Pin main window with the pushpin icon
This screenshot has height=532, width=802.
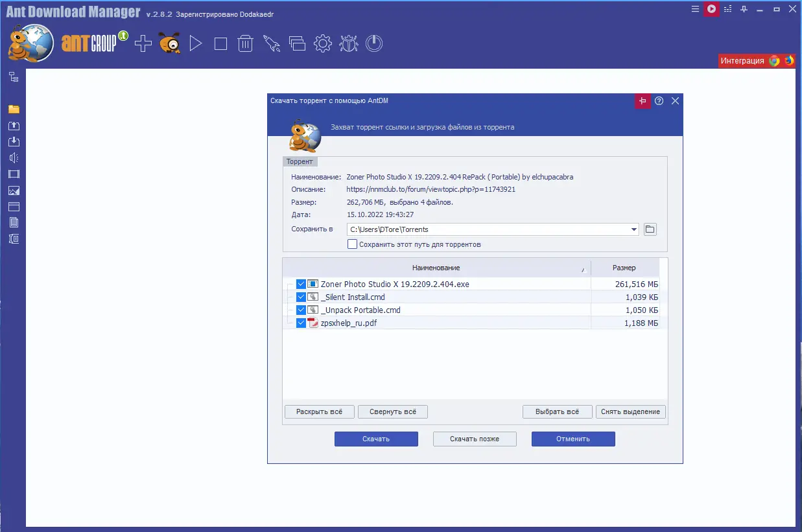(x=744, y=9)
